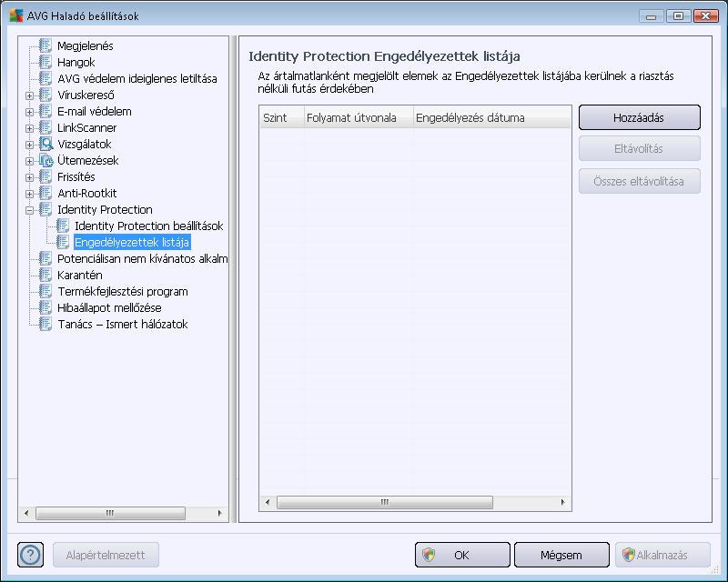Close the AVG Haladó beállítások window
728x582 pixels.
pyautogui.click(x=706, y=16)
